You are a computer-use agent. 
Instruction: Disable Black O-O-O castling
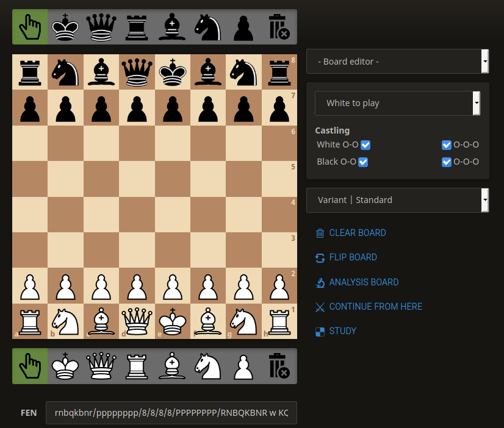click(447, 162)
